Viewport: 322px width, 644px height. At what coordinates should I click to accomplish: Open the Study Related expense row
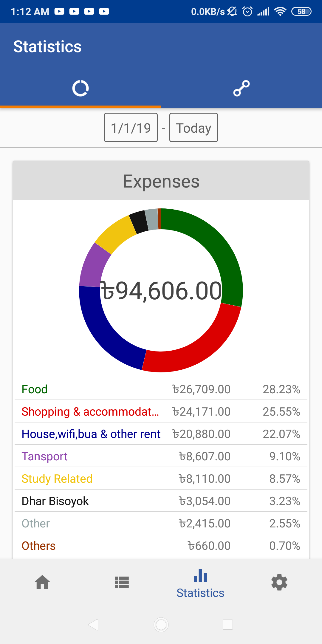(x=161, y=479)
